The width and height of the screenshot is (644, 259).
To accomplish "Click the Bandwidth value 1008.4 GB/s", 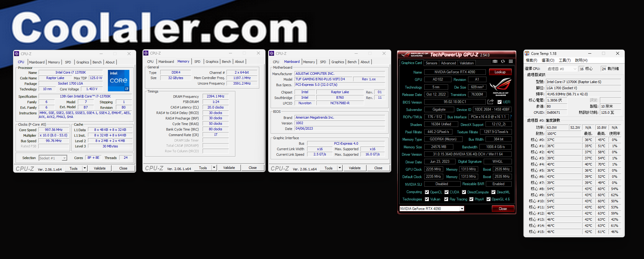I will (x=495, y=147).
